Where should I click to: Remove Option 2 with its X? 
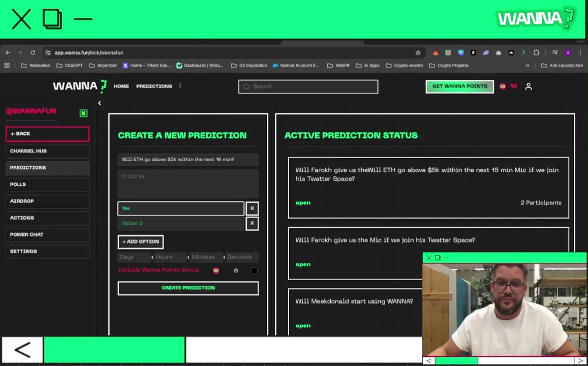pyautogui.click(x=252, y=223)
